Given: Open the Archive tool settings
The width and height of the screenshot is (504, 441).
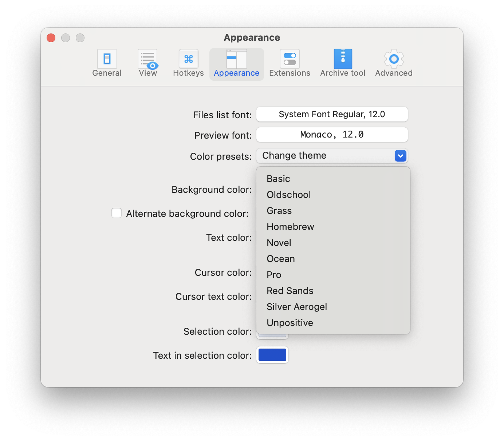Looking at the screenshot, I should click(343, 63).
